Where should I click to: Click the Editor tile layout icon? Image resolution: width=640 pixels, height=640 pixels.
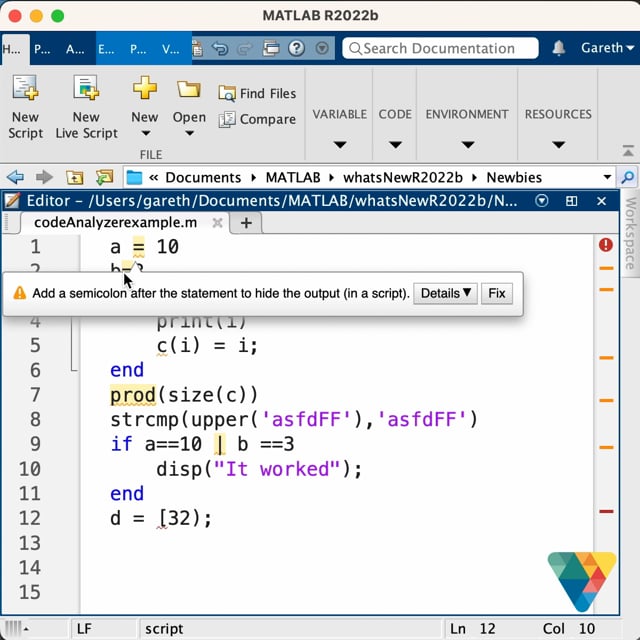571,201
